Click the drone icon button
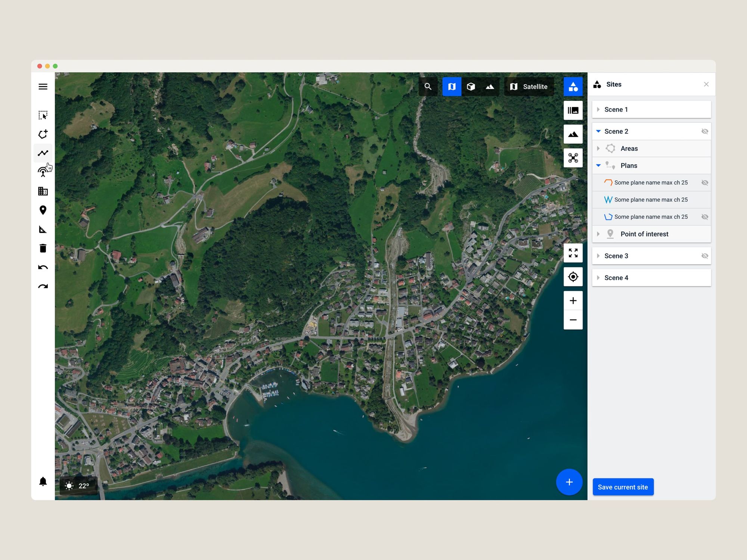This screenshot has height=560, width=747. (573, 158)
